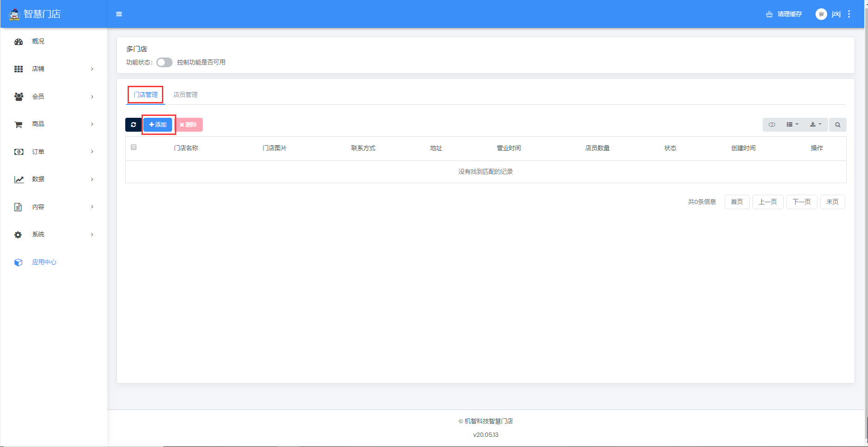This screenshot has height=447, width=868.
Task: Click the 地址 column header
Action: tap(436, 148)
